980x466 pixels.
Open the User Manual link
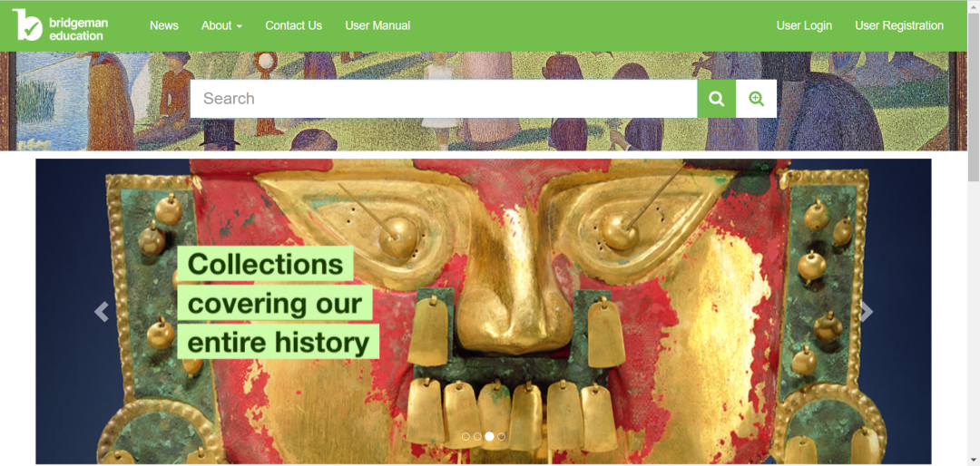click(x=377, y=25)
